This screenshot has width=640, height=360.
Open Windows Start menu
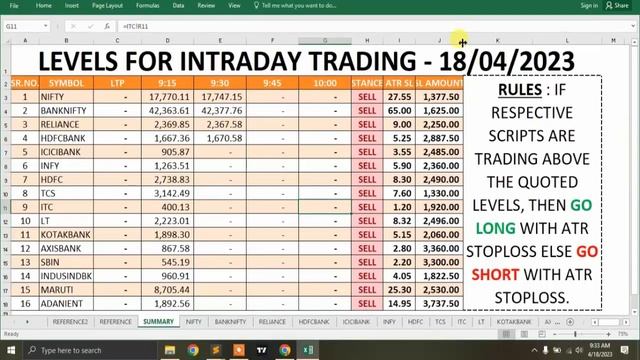tap(11, 350)
